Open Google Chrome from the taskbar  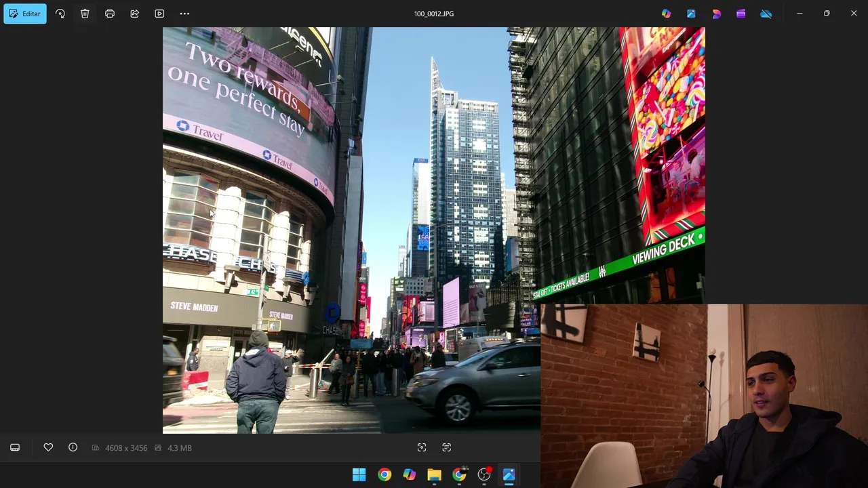pyautogui.click(x=384, y=474)
